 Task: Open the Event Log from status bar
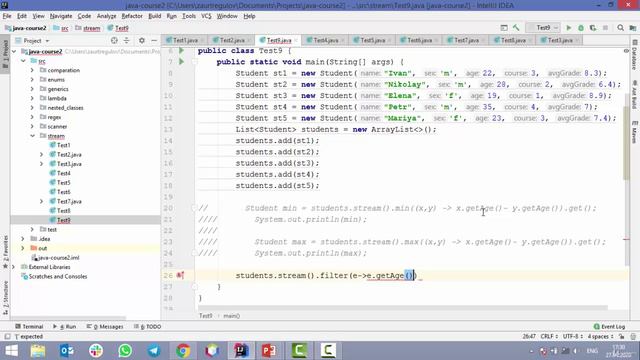(609, 327)
